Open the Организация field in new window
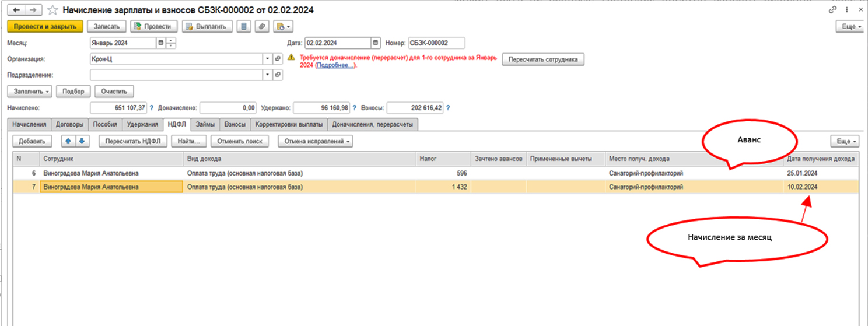868x326 pixels. click(278, 59)
